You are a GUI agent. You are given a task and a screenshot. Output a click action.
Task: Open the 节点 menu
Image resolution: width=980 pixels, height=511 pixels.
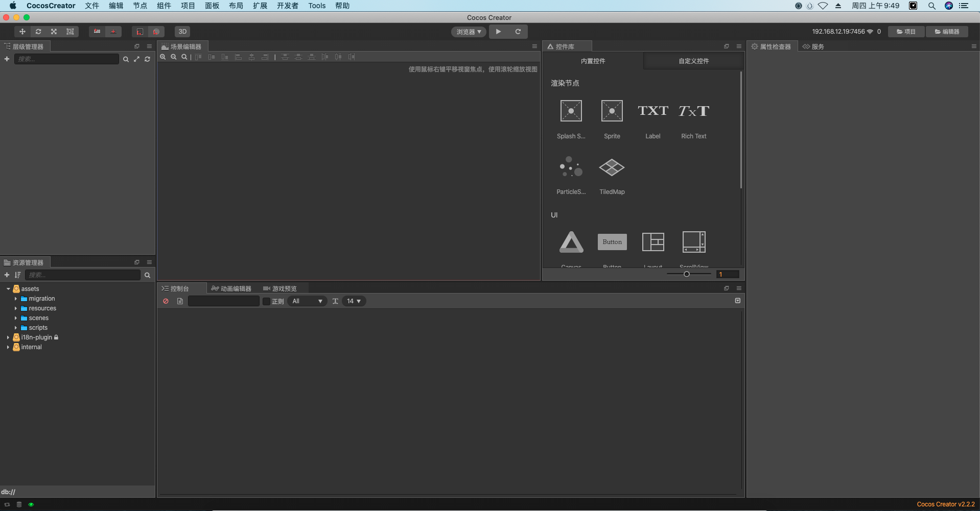click(140, 6)
